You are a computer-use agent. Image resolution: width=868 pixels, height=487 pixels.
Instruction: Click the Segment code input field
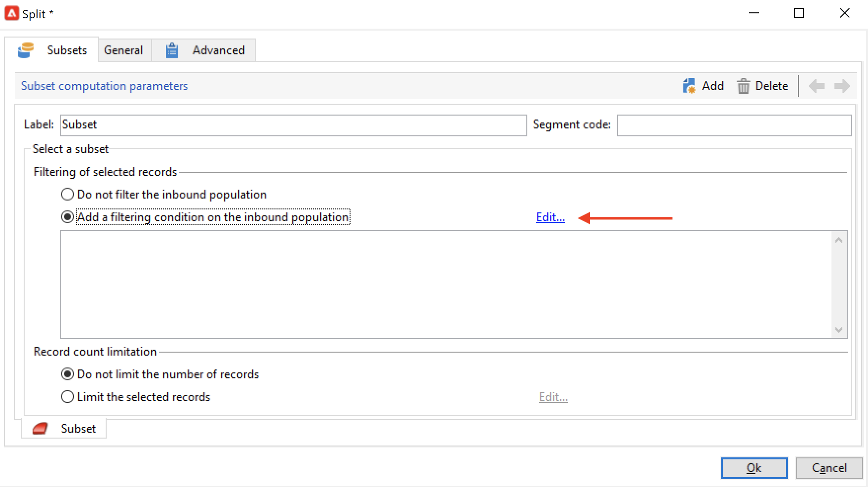click(734, 125)
